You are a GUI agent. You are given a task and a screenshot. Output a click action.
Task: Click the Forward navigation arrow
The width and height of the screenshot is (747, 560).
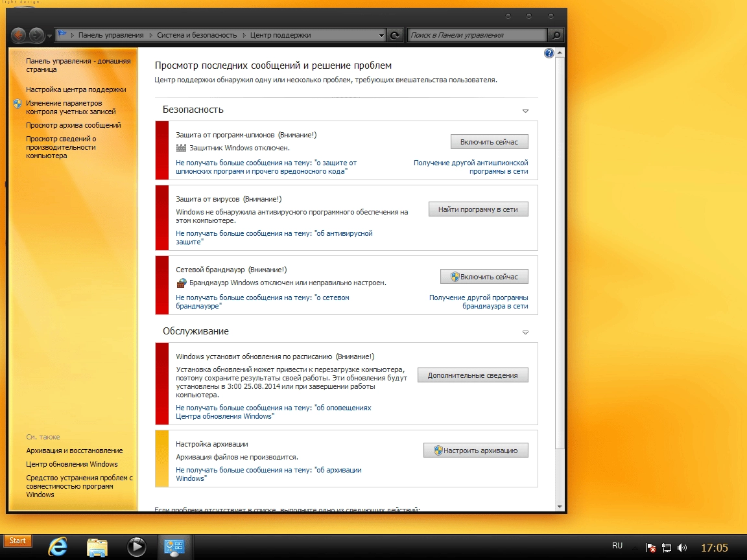point(37,35)
